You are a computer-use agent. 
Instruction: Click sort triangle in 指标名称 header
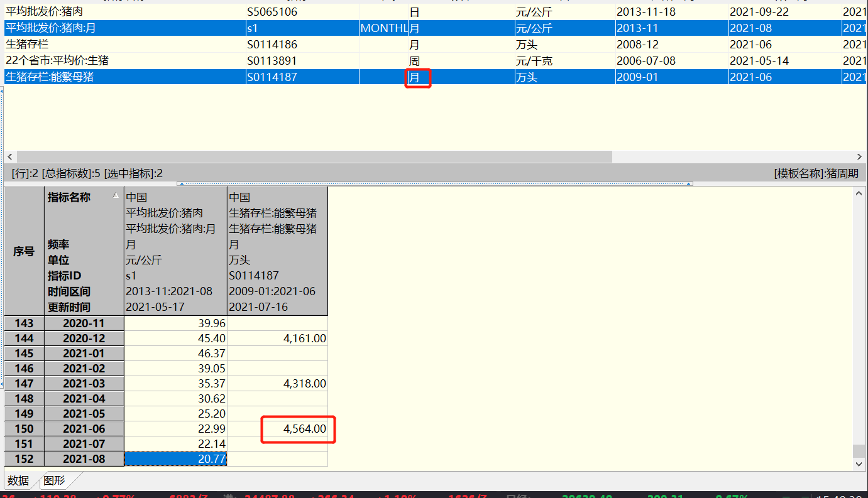tap(116, 196)
